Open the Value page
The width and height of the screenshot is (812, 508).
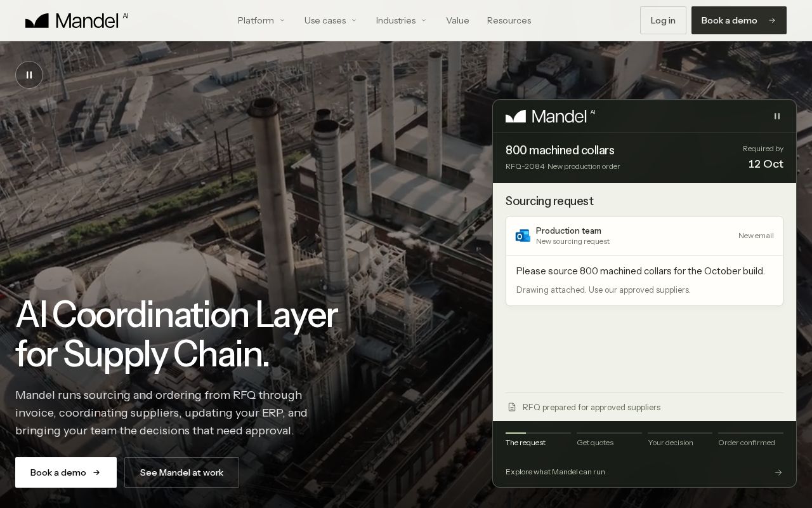click(457, 20)
